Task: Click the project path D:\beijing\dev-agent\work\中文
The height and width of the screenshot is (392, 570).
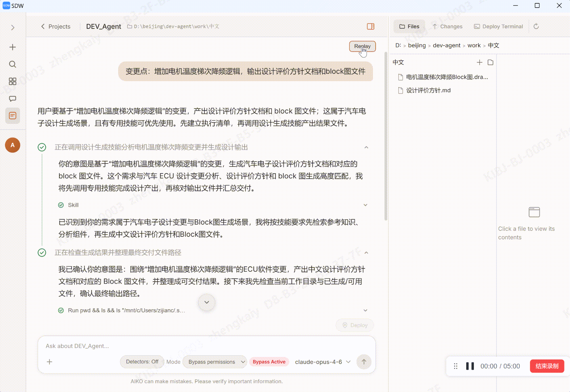Action: pos(173,27)
